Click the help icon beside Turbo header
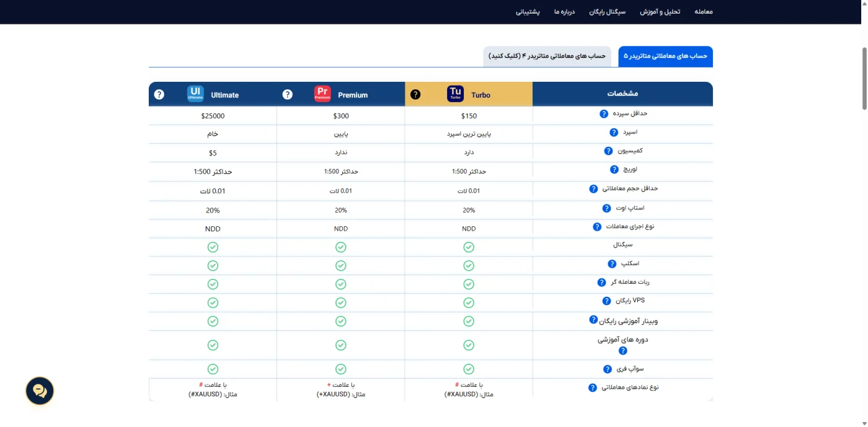The width and height of the screenshot is (868, 427). tap(415, 94)
